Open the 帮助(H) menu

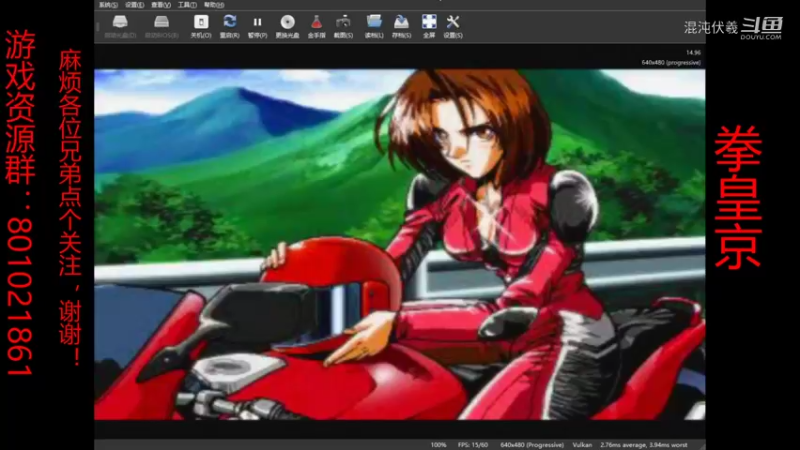(x=214, y=5)
